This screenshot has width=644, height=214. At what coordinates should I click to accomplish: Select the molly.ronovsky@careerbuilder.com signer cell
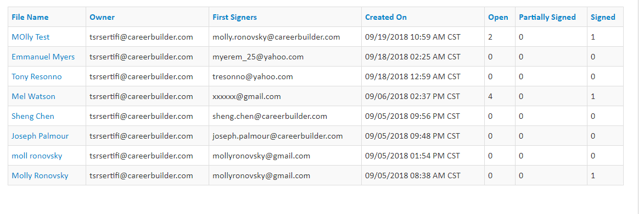[285, 37]
